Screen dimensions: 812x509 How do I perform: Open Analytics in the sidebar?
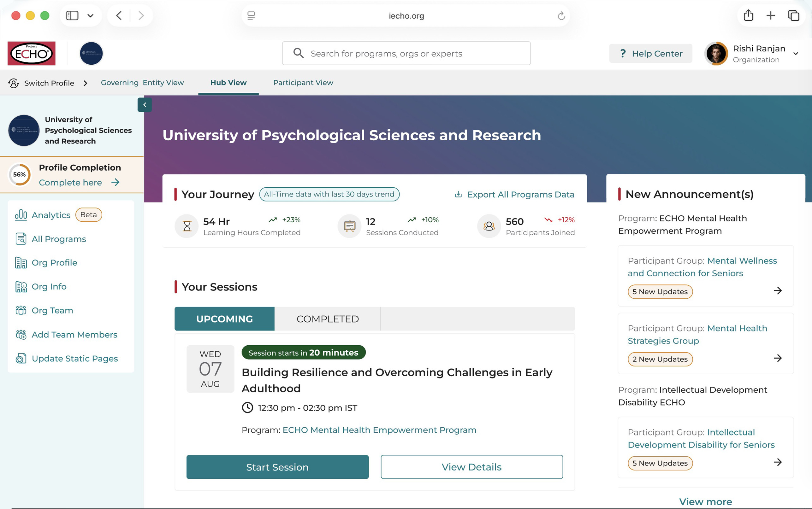[x=51, y=215]
